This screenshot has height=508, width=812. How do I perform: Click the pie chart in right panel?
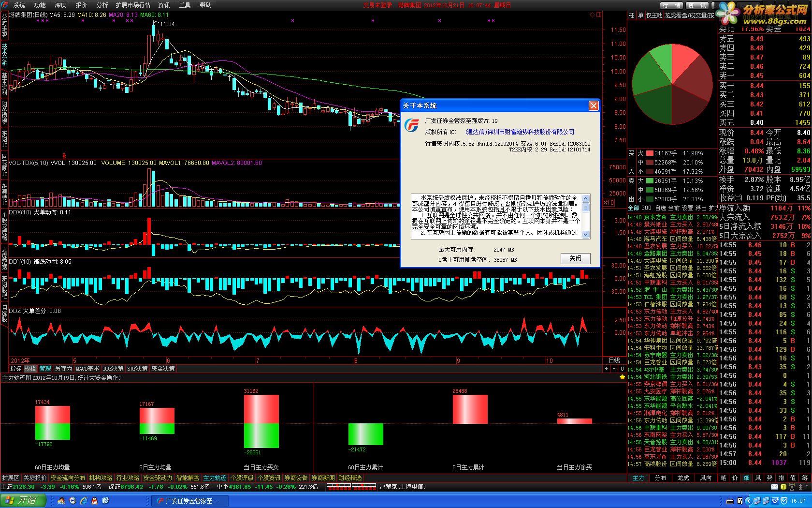pos(672,85)
